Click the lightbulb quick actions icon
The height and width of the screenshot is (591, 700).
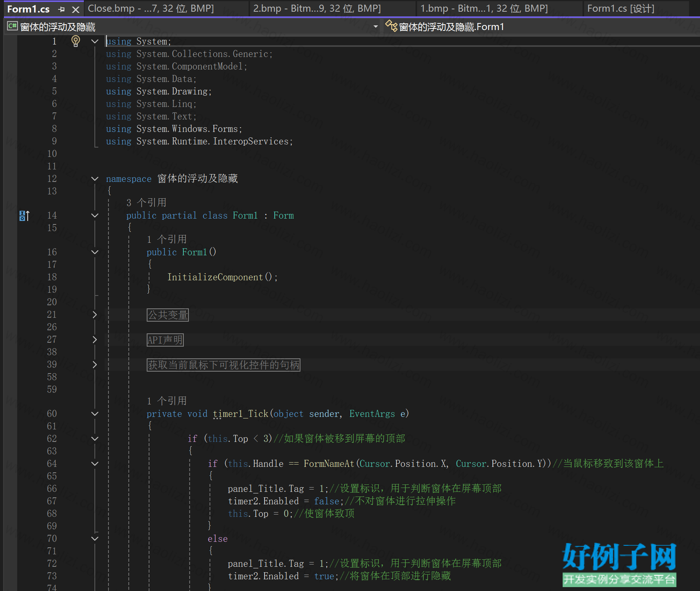76,41
